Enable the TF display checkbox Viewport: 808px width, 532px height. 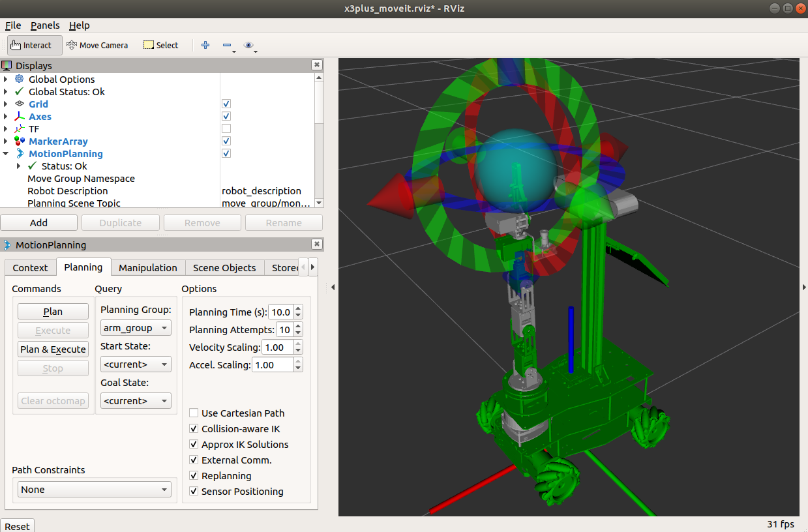pyautogui.click(x=226, y=129)
